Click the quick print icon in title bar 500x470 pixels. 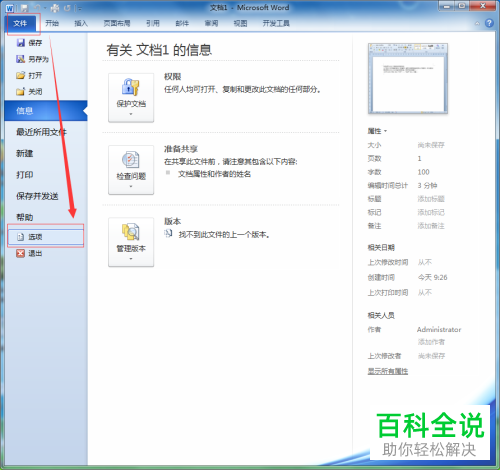click(x=55, y=8)
